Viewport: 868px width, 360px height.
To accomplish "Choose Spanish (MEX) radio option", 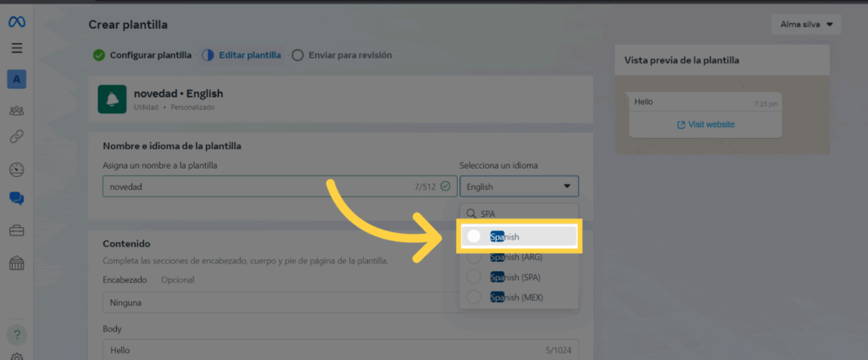I will (474, 296).
